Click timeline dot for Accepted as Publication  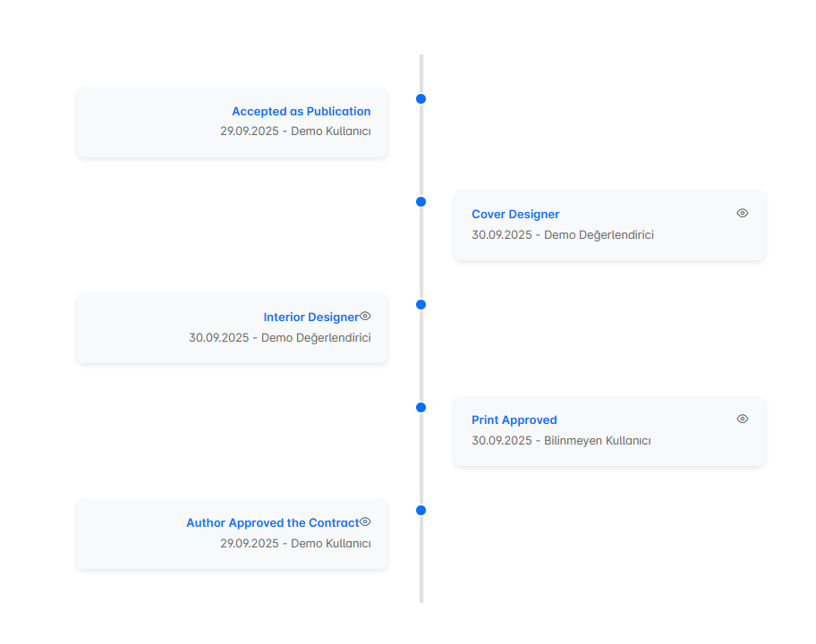pyautogui.click(x=421, y=98)
